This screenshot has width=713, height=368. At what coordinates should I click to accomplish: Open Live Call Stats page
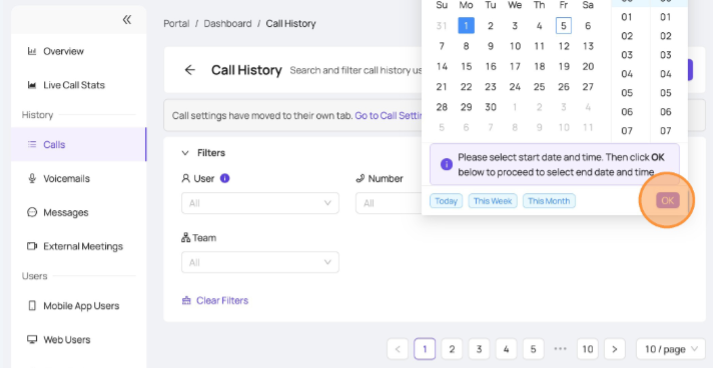79,85
